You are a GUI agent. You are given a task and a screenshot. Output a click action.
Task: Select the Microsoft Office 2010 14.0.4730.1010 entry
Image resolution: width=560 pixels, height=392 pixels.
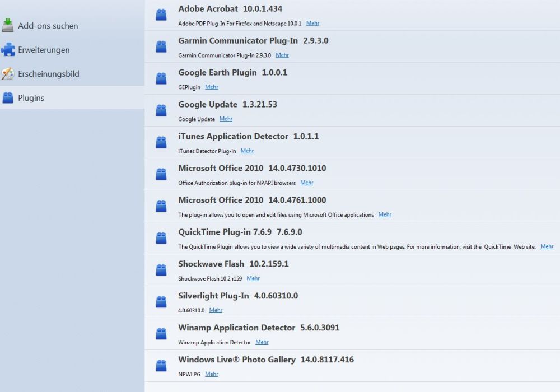tap(252, 168)
